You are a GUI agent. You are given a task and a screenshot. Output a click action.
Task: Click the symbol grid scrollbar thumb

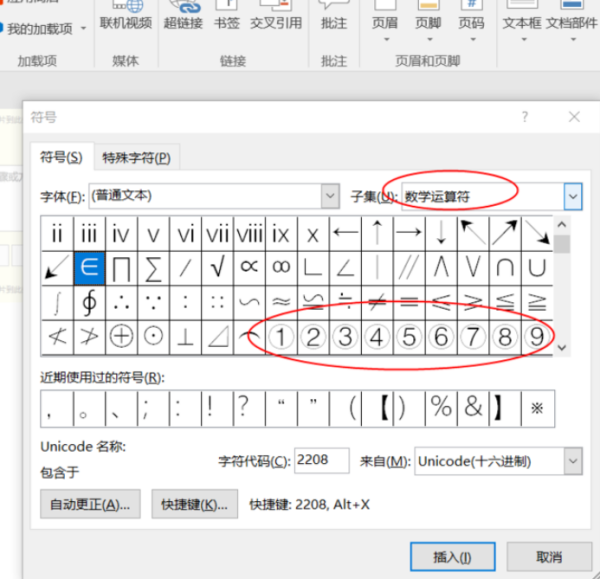click(561, 244)
